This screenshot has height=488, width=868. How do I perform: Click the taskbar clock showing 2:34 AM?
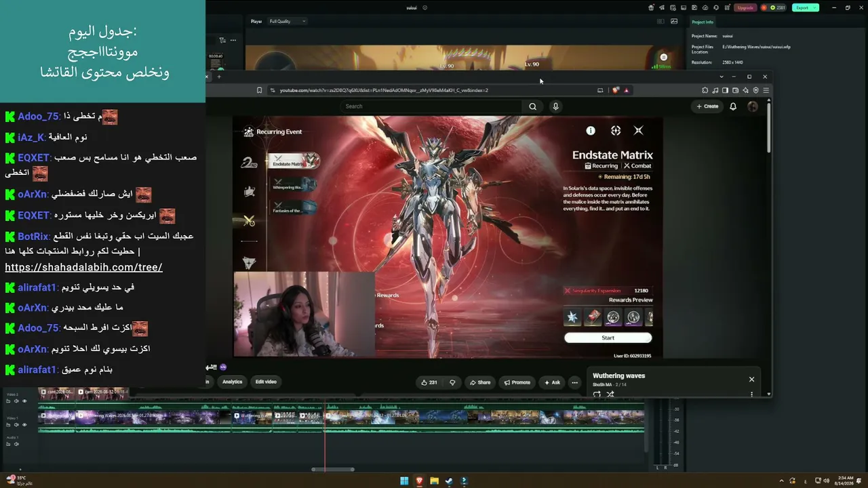pos(844,481)
